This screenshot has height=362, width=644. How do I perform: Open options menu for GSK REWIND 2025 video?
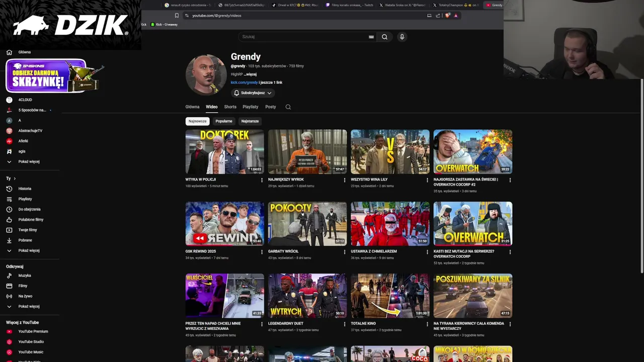pos(262,252)
